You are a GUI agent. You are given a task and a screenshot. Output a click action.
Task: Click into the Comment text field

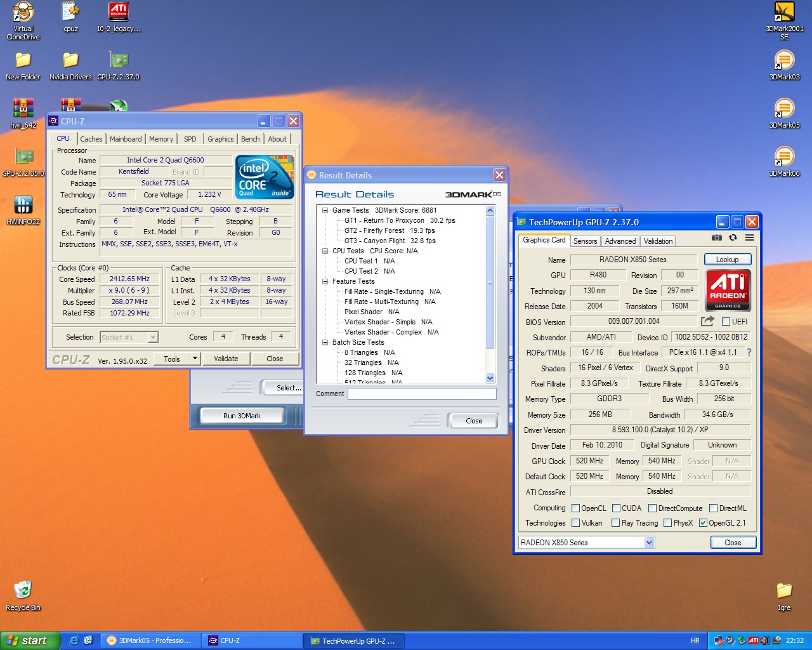point(422,394)
